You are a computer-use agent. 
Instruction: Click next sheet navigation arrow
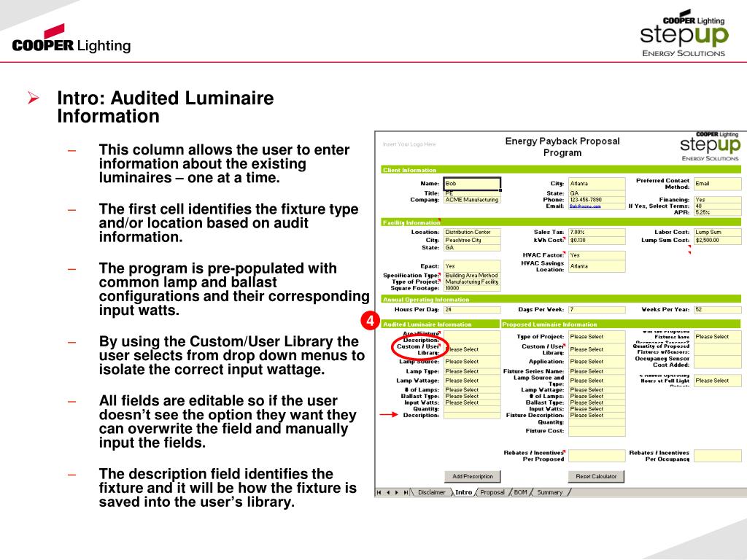click(397, 492)
